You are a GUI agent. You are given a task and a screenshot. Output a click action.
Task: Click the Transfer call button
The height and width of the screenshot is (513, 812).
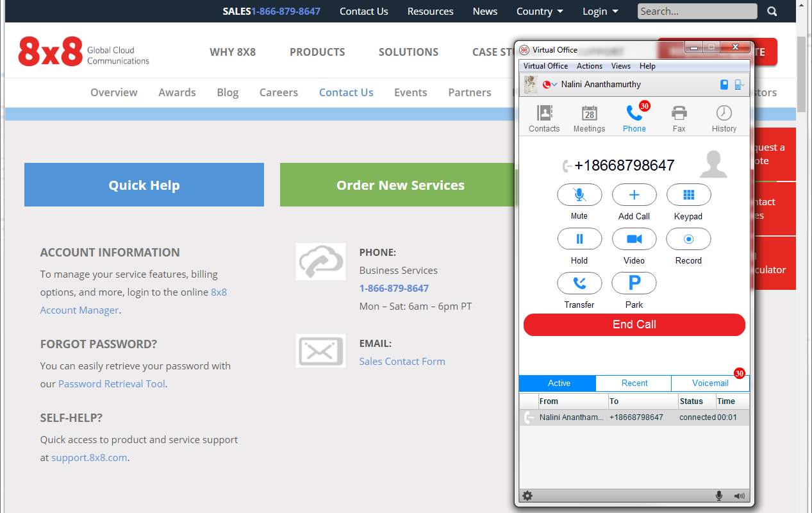tap(579, 283)
